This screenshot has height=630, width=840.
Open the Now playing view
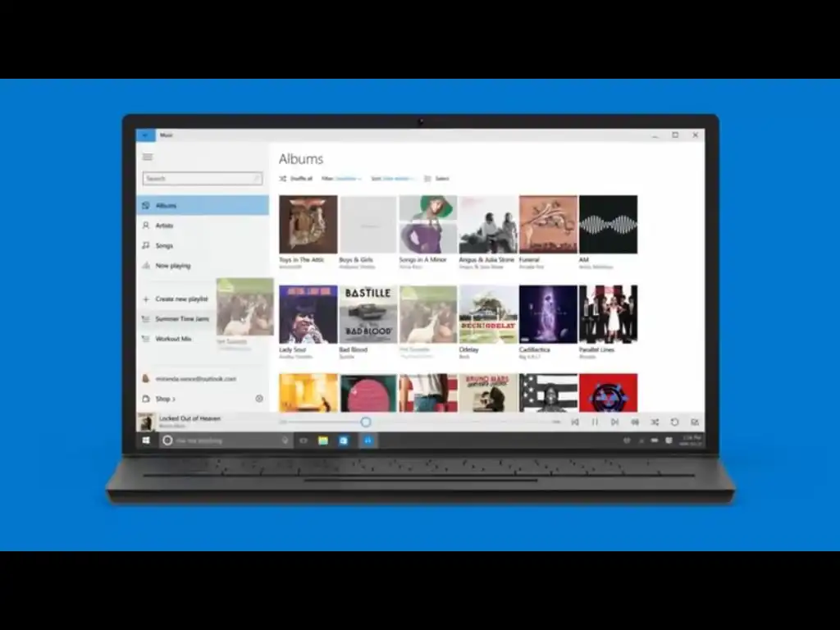pos(203,266)
